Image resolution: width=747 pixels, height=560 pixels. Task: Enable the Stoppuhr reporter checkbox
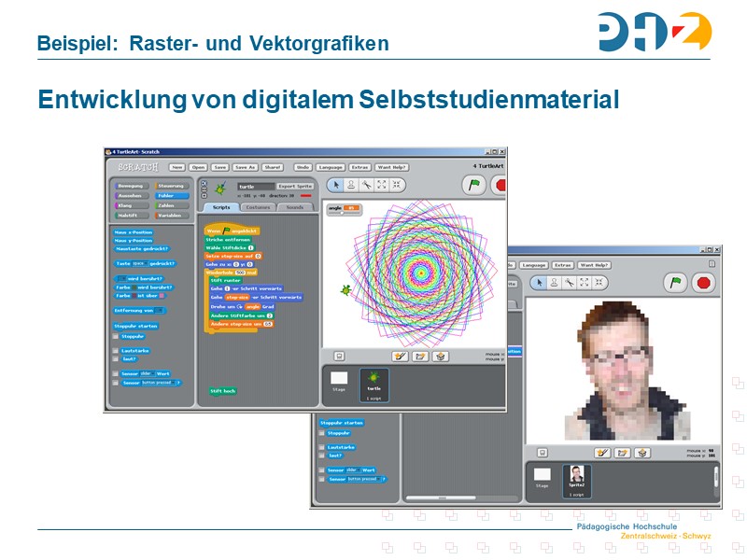(x=113, y=336)
